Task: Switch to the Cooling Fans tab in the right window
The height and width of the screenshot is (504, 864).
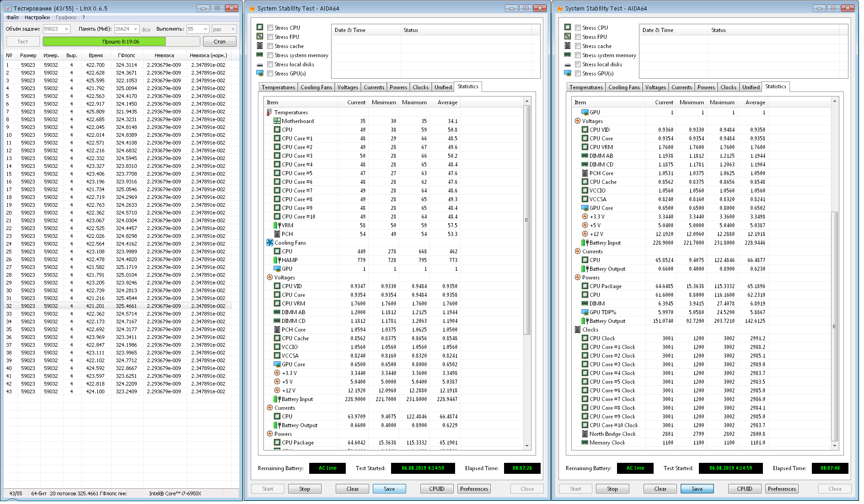Action: [x=624, y=87]
